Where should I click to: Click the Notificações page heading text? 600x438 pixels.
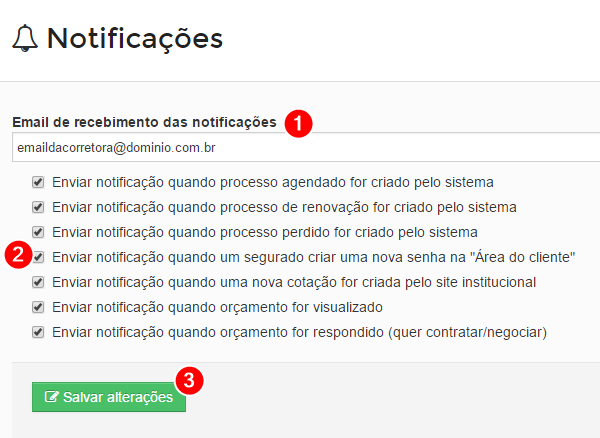click(135, 39)
